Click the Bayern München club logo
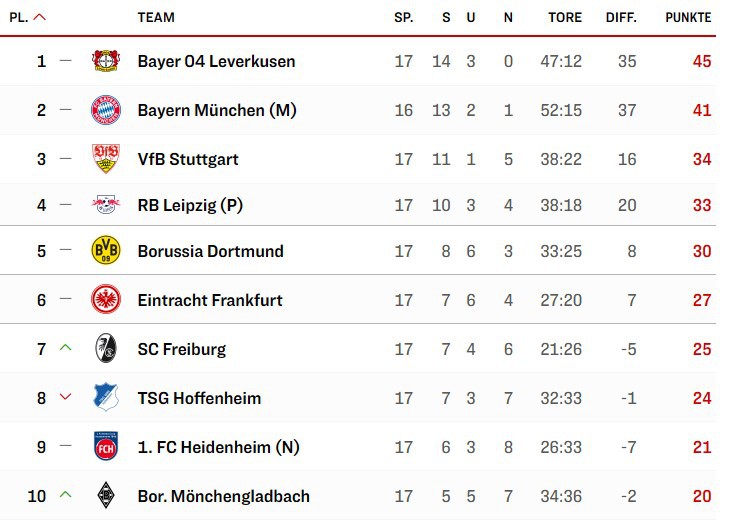This screenshot has height=522, width=734. pyautogui.click(x=105, y=110)
